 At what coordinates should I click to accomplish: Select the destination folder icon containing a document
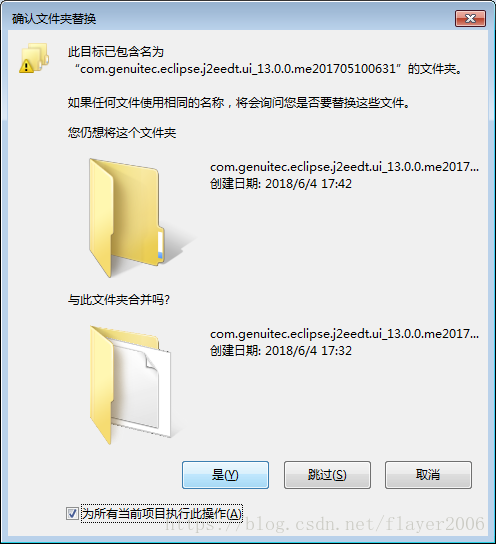pyautogui.click(x=134, y=384)
